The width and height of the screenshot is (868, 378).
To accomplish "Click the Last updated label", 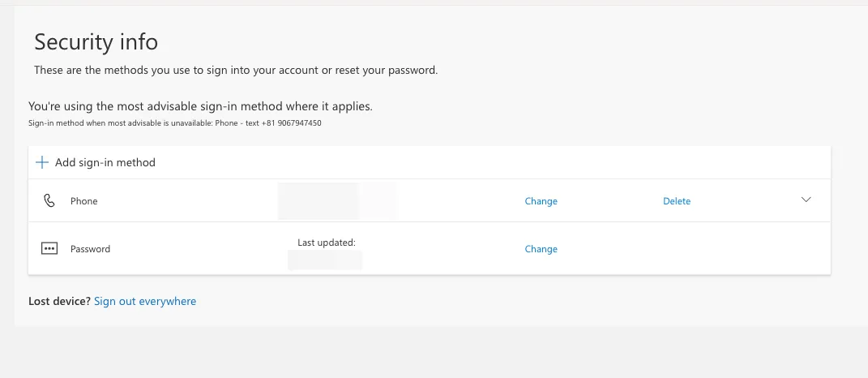I will click(327, 243).
